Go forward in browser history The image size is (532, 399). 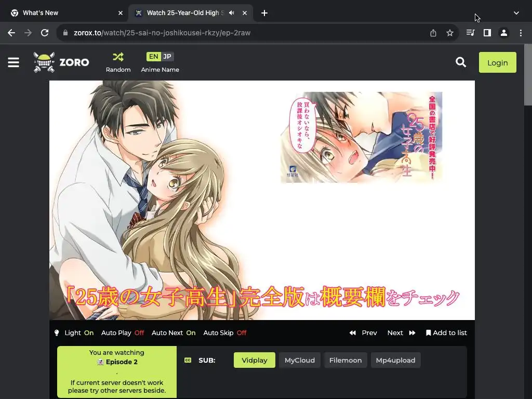tap(28, 33)
